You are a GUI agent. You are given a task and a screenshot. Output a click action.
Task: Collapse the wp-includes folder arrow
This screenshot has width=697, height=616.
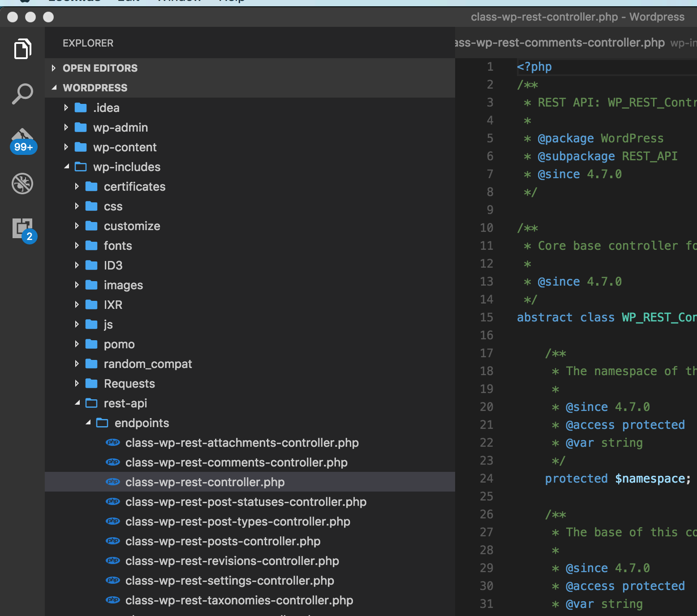click(66, 167)
